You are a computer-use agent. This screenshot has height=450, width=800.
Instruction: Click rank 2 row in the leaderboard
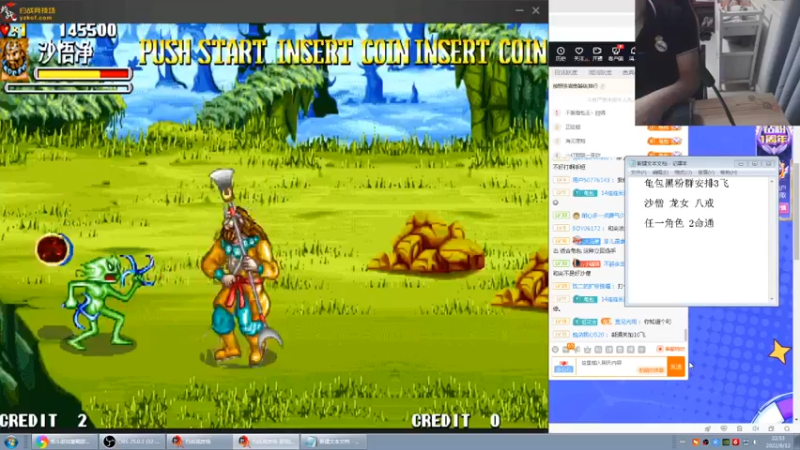click(618, 127)
